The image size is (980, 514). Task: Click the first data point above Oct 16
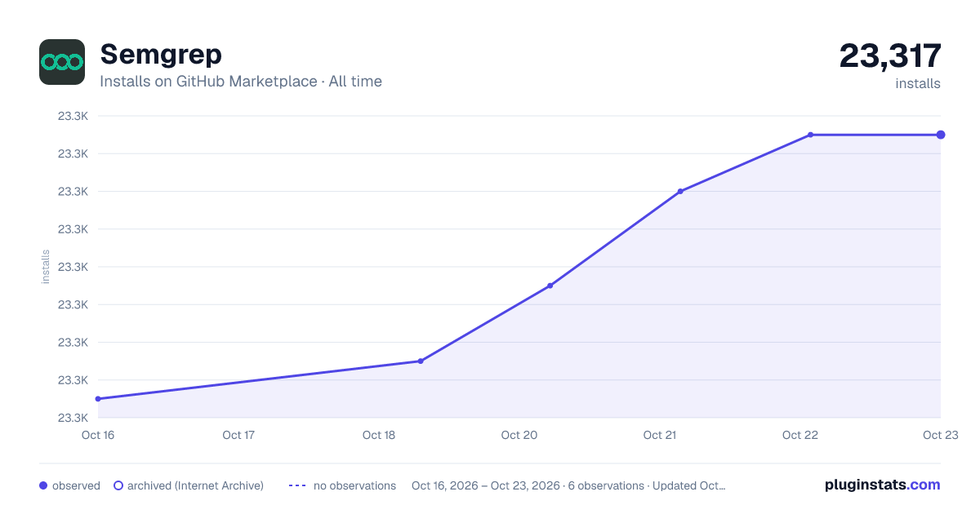pos(98,399)
